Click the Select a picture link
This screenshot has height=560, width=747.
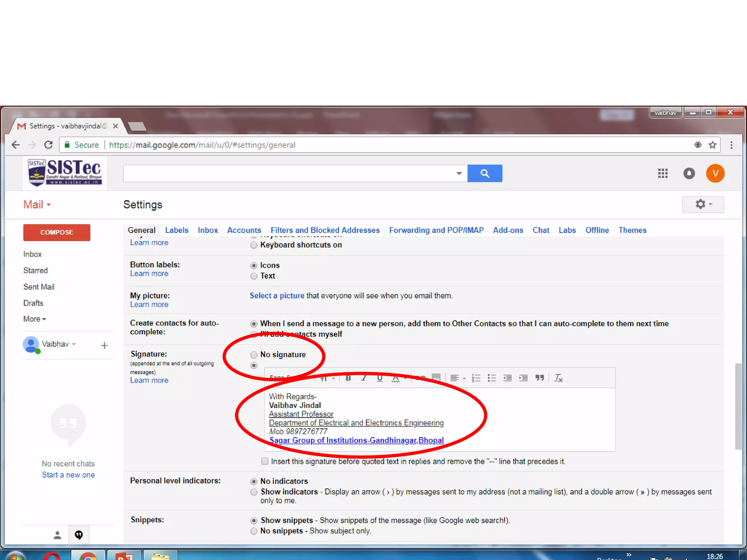277,296
